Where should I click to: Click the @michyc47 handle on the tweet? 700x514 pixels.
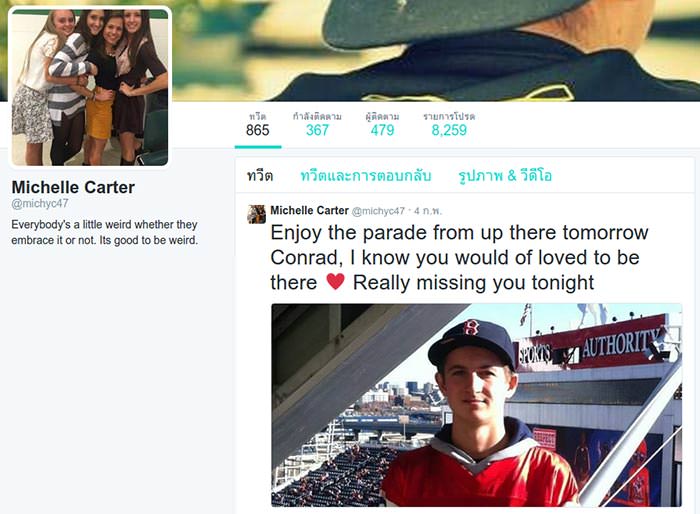coord(378,211)
